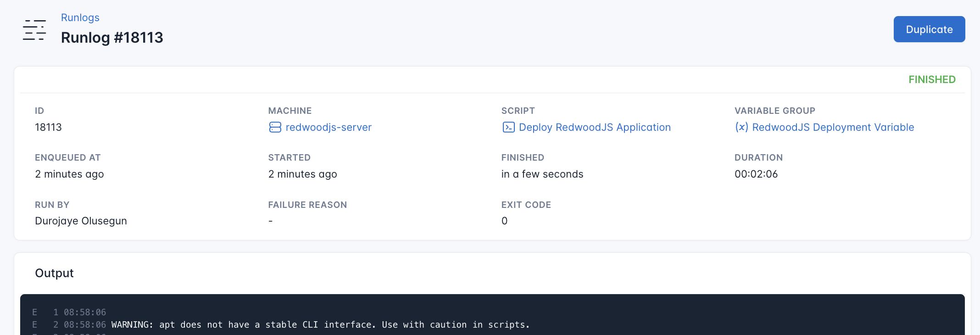The width and height of the screenshot is (980, 335).
Task: Click the server icon next to redwoodjs-server
Action: tap(275, 127)
